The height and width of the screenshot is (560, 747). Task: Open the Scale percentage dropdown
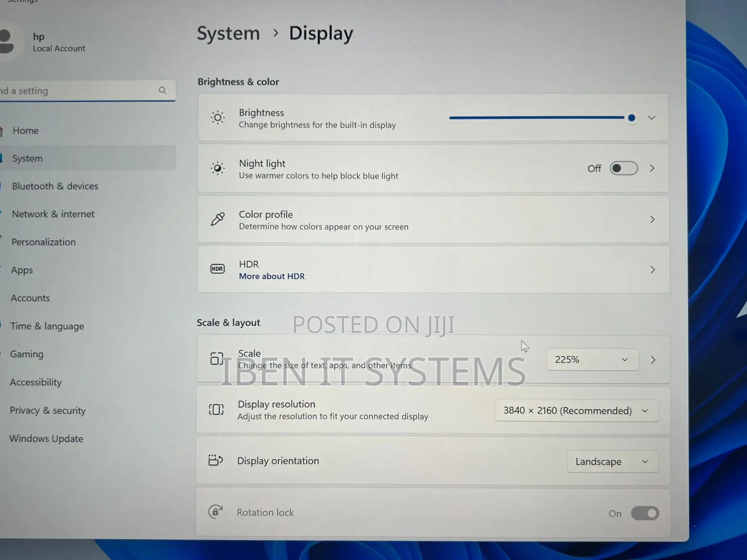[592, 359]
